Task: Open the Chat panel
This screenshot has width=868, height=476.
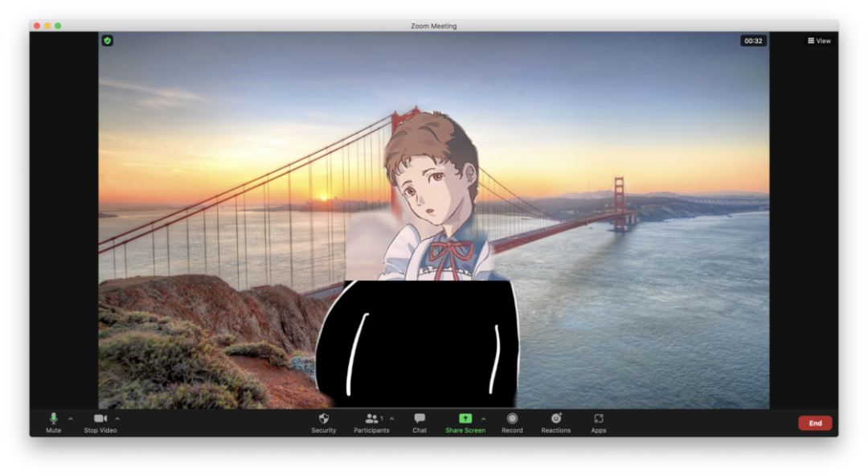Action: pos(420,423)
